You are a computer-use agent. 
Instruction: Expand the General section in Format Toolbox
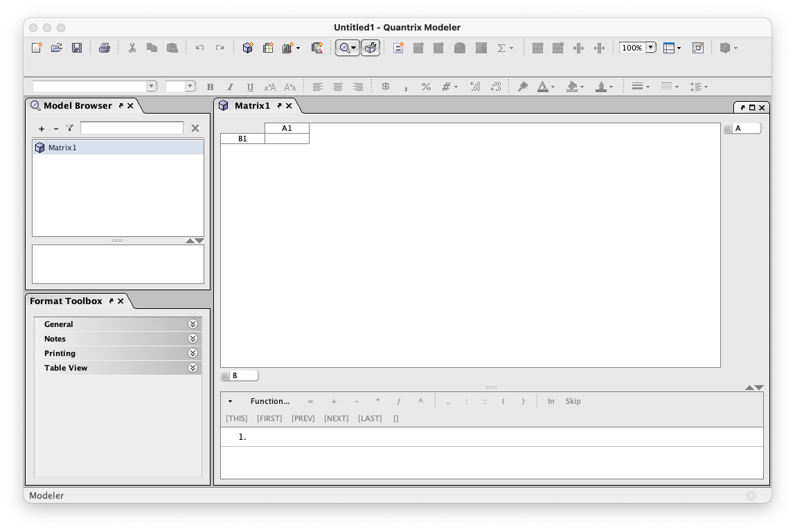point(193,324)
